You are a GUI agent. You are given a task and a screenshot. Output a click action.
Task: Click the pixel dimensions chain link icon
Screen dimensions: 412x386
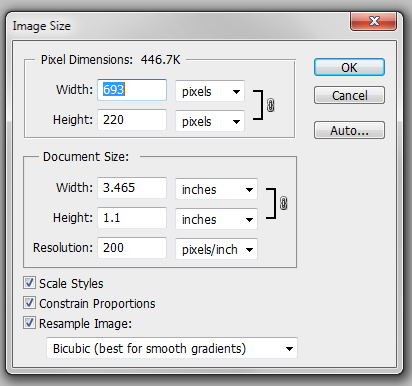[x=271, y=105]
